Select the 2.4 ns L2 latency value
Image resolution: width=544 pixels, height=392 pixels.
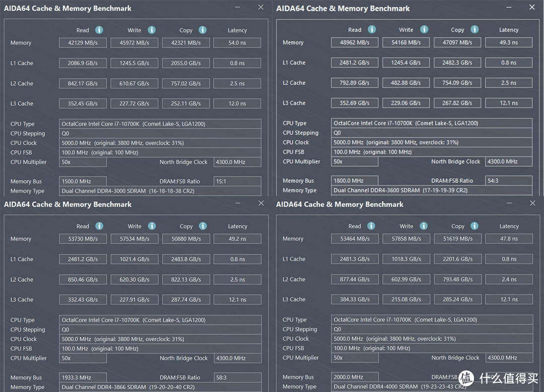(x=509, y=279)
